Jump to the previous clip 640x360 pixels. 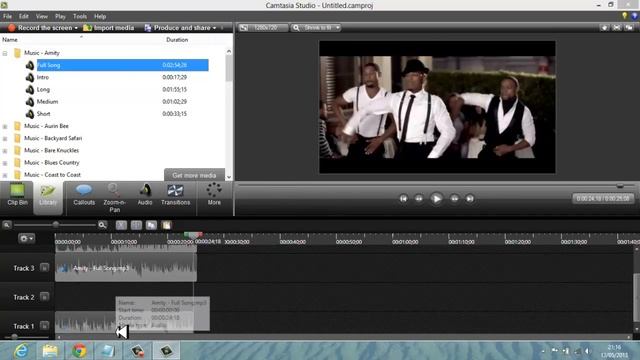pos(403,199)
